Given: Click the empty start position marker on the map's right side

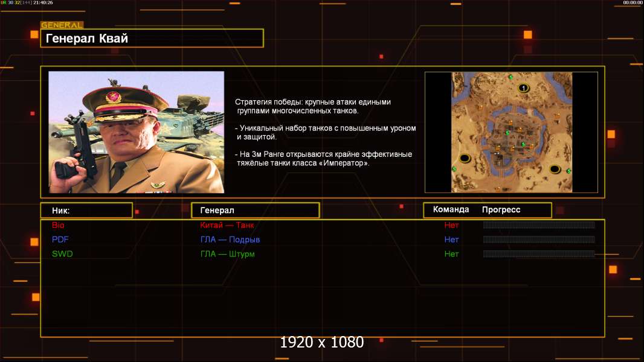Looking at the screenshot, I should 555,169.
